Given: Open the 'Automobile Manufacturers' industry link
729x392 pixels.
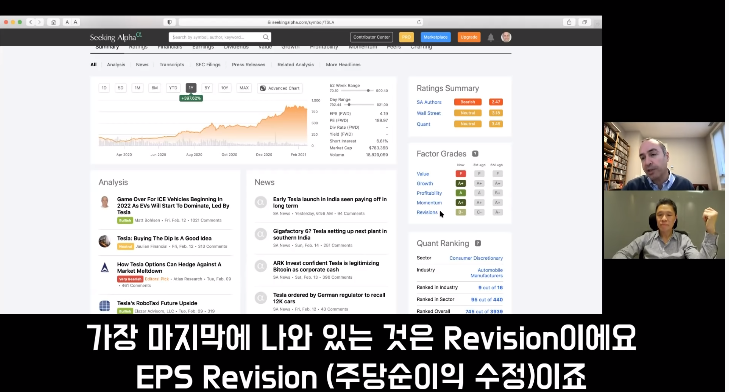Looking at the screenshot, I should point(487,272).
